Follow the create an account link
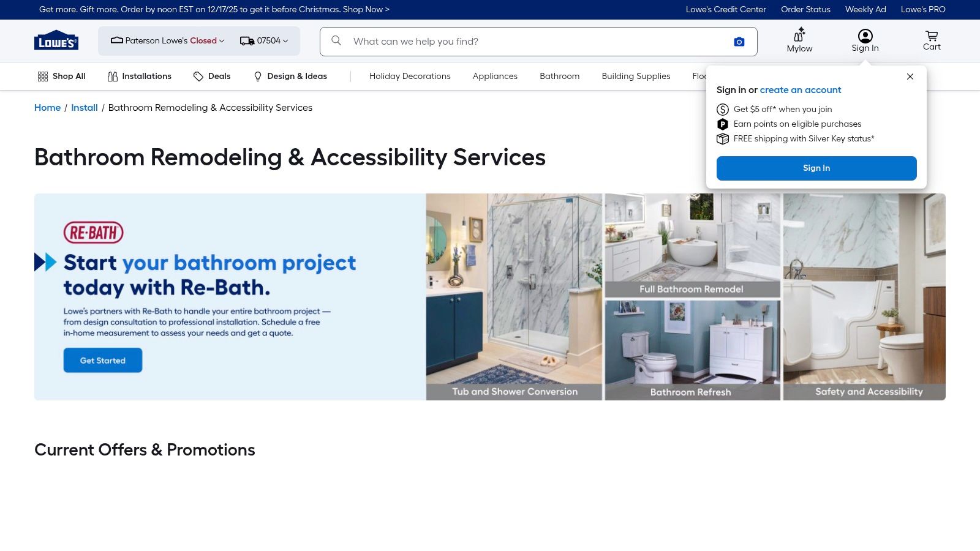This screenshot has height=551, width=980. coord(801,90)
